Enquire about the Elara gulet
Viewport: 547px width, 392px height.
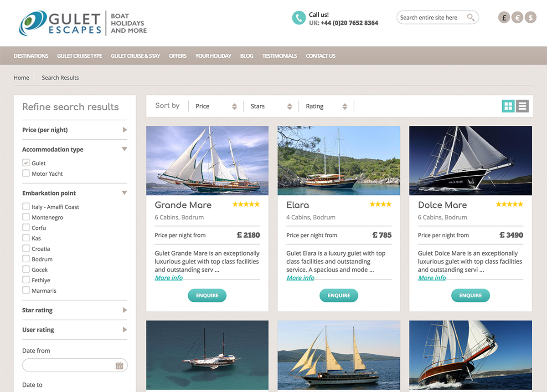pyautogui.click(x=339, y=295)
